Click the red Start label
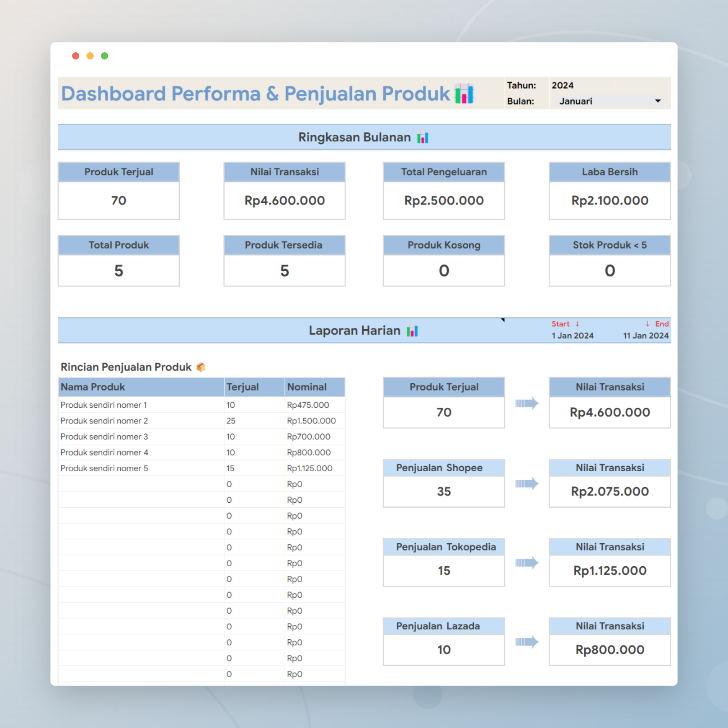Image resolution: width=728 pixels, height=728 pixels. (560, 324)
